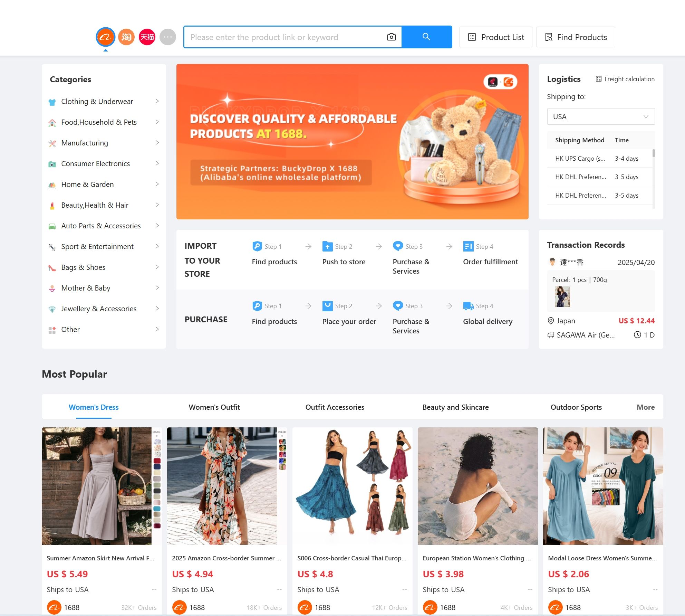The width and height of the screenshot is (685, 616).
Task: Open the Product List button
Action: (496, 37)
